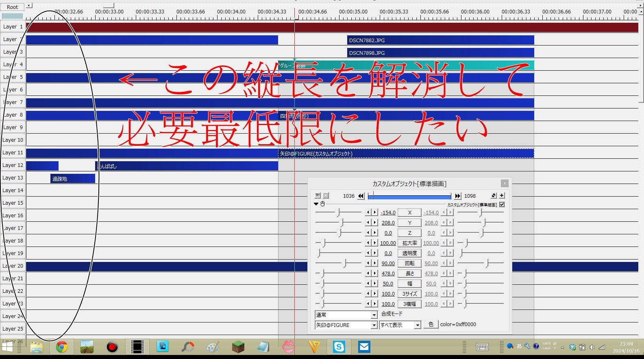
Task: Click the camera control icon in settings dialog
Action: tap(318, 195)
